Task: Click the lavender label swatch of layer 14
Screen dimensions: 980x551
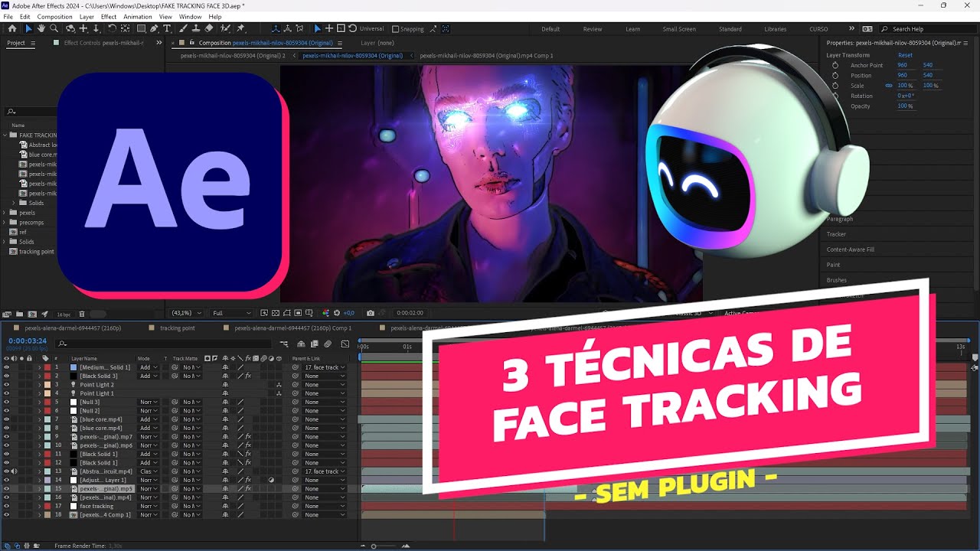Action: (x=47, y=480)
